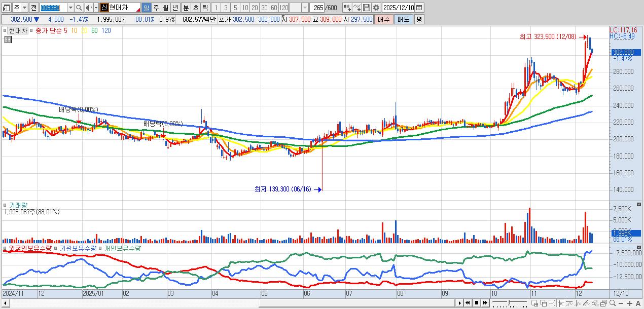Screen dimensions: 644x309
Task: Click the 매도 sell button
Action: coord(403,19)
